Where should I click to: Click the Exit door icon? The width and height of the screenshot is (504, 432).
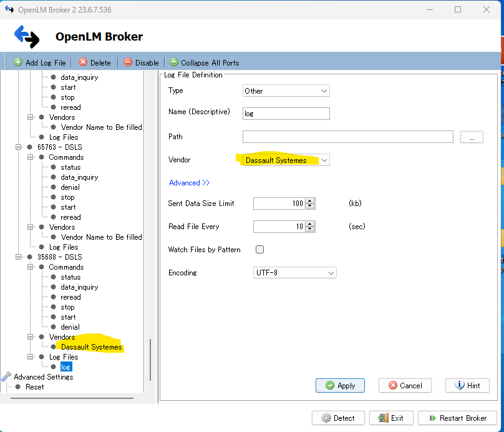383,418
